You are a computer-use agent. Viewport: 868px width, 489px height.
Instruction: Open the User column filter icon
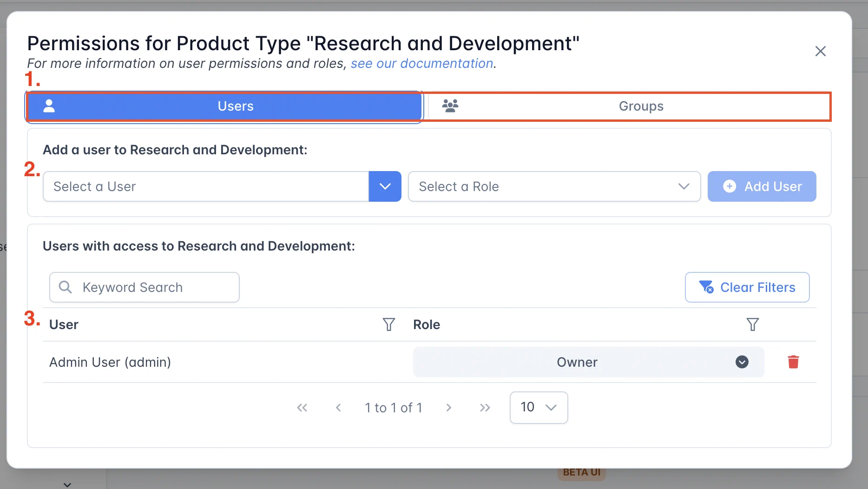[388, 324]
